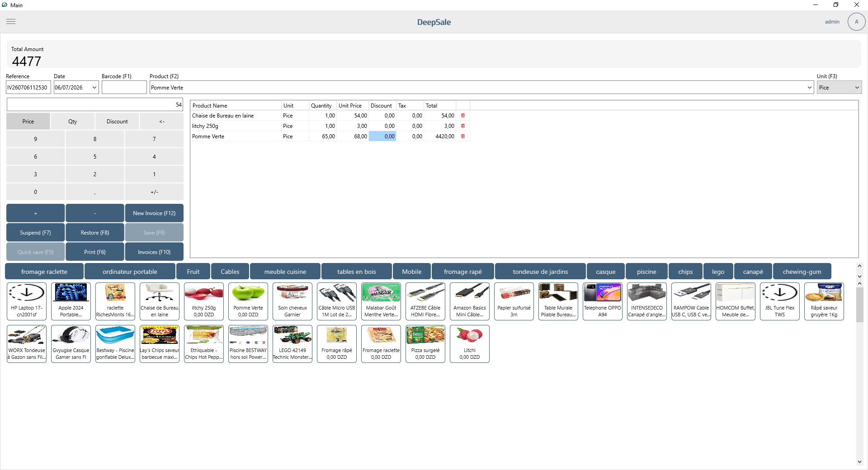The height and width of the screenshot is (470, 868).
Task: Add Apple 2024 Portable product tile
Action: [71, 301]
